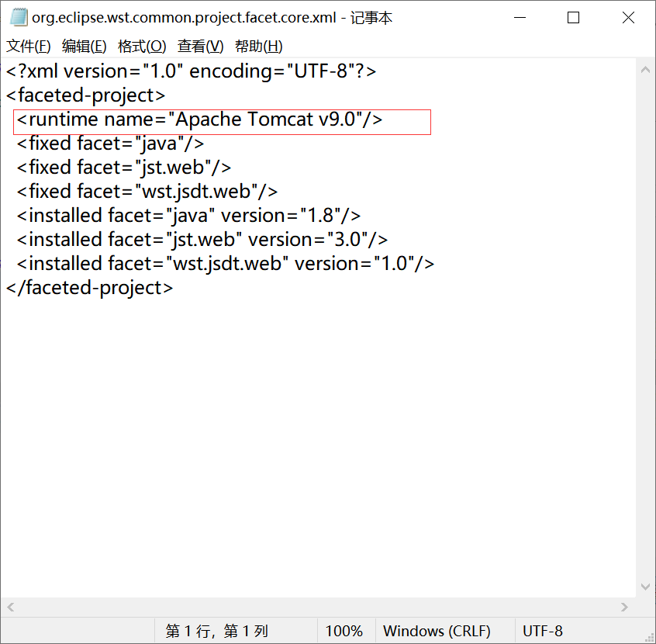Click the 第 1 行, 第 1 列 status entry
The height and width of the screenshot is (644, 656).
pyautogui.click(x=216, y=631)
